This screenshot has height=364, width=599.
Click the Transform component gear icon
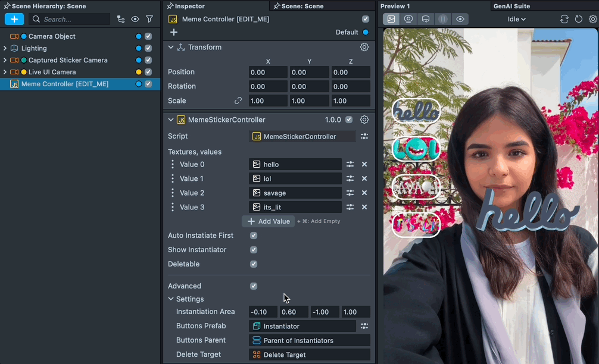364,47
